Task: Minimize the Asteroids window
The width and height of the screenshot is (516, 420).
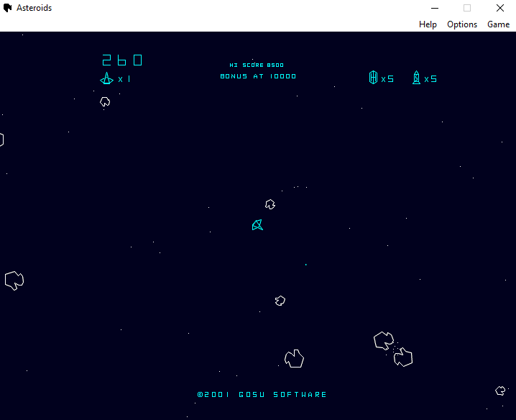Action: 435,8
